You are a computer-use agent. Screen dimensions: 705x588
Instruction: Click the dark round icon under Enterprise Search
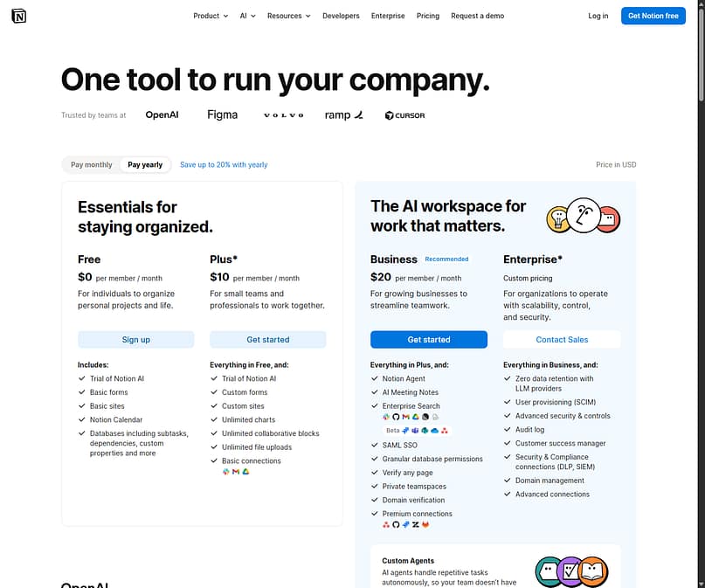tap(425, 417)
